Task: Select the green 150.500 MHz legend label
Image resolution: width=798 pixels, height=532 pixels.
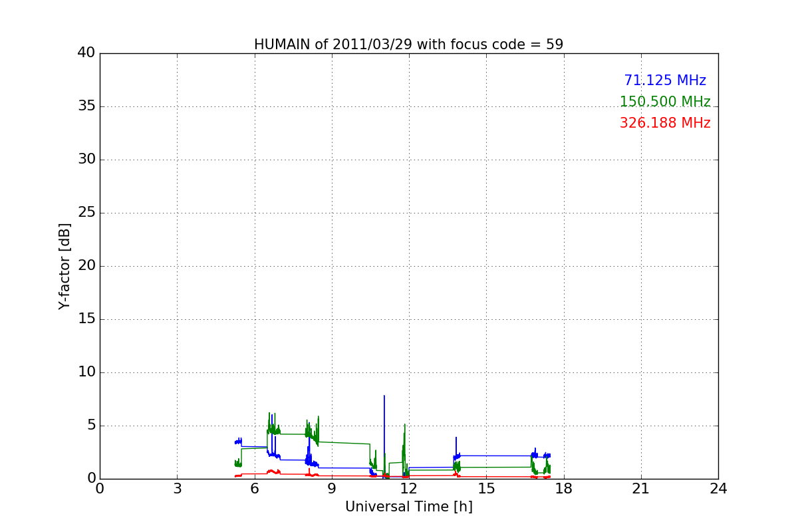Action: click(x=665, y=102)
